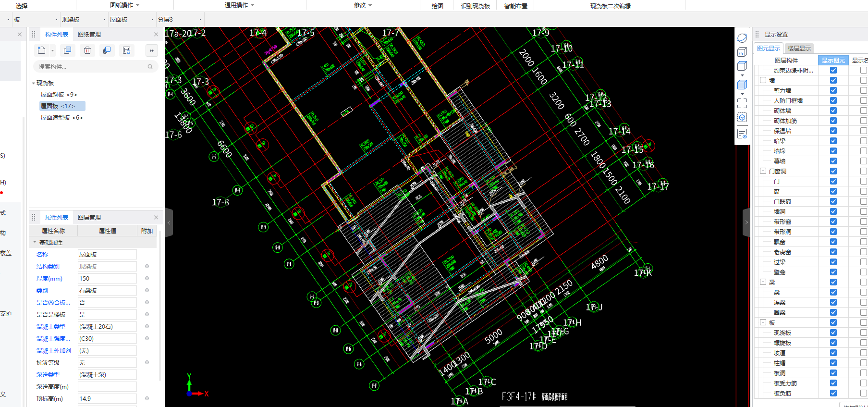The image size is (868, 407).
Task: Collapse left panel using canvas edge arrow
Action: (x=169, y=222)
